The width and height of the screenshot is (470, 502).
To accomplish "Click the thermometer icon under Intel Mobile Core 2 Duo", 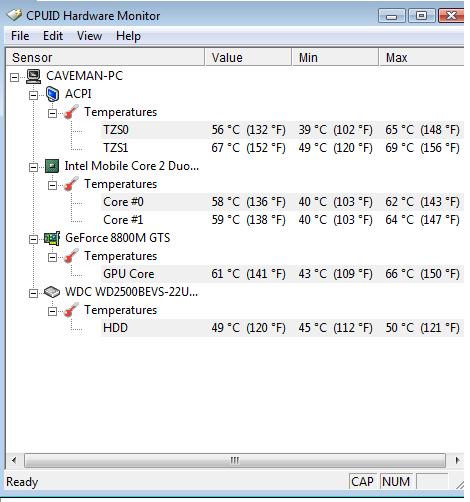I will coord(71,184).
